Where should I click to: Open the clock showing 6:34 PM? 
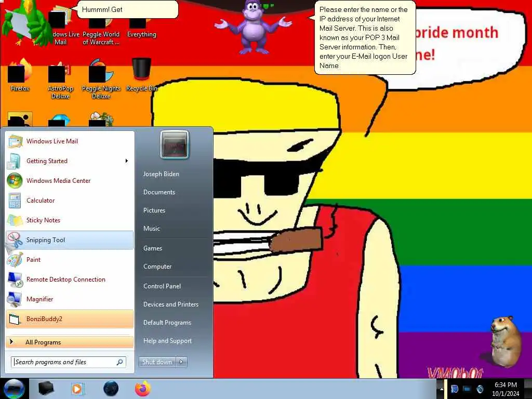click(x=506, y=389)
